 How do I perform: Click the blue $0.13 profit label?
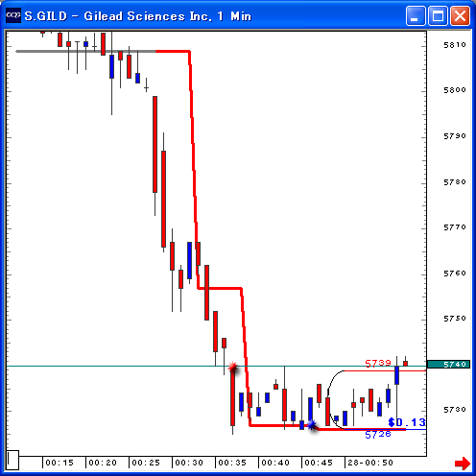click(407, 422)
